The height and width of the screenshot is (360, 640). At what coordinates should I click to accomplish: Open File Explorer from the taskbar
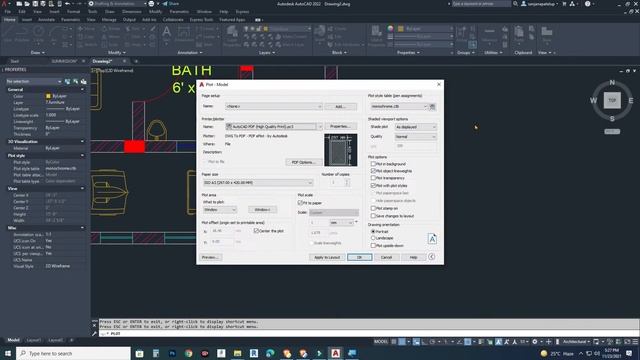(238, 353)
